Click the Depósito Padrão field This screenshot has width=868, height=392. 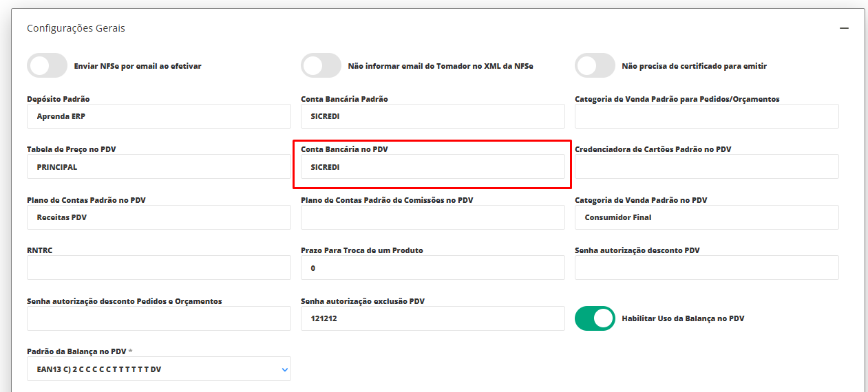(158, 116)
